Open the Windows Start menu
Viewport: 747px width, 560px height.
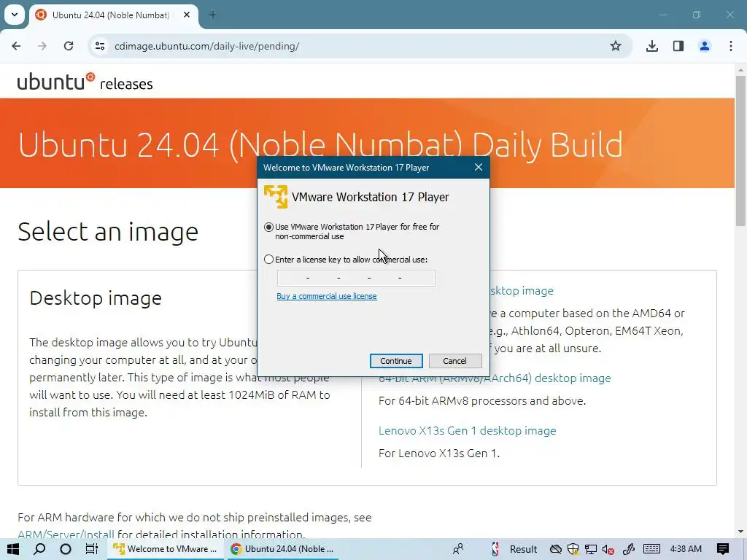click(13, 549)
